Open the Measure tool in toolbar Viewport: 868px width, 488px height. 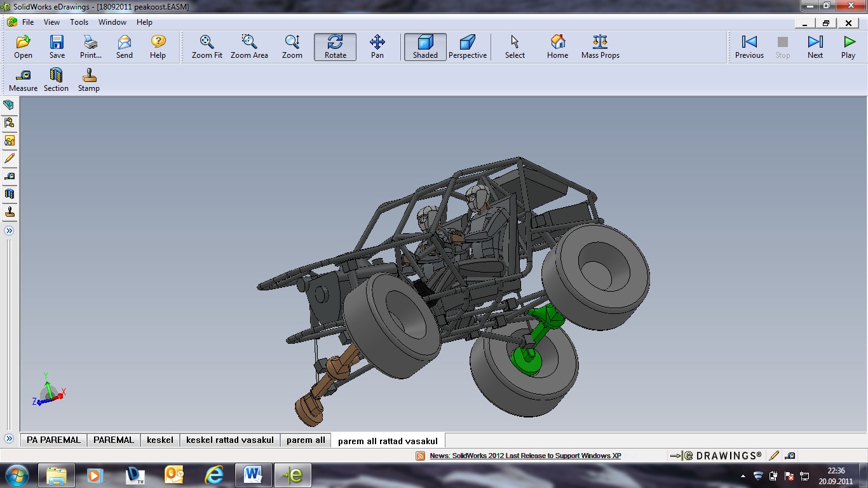click(23, 80)
